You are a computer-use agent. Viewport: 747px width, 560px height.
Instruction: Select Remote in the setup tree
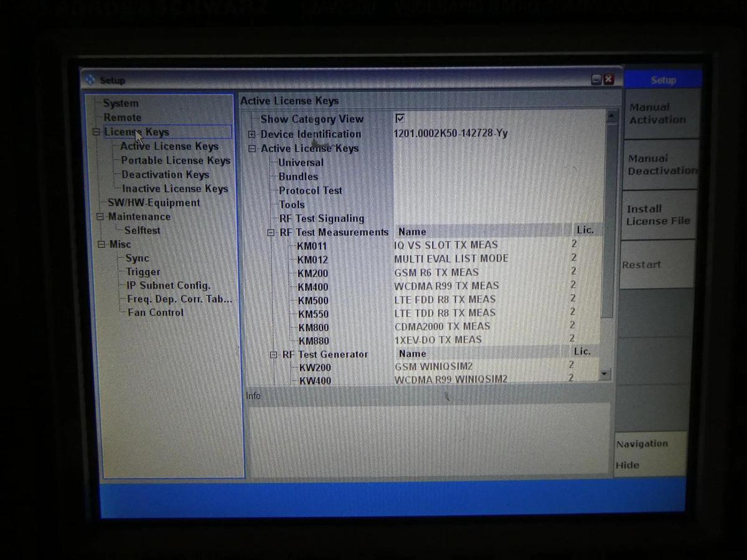point(123,118)
